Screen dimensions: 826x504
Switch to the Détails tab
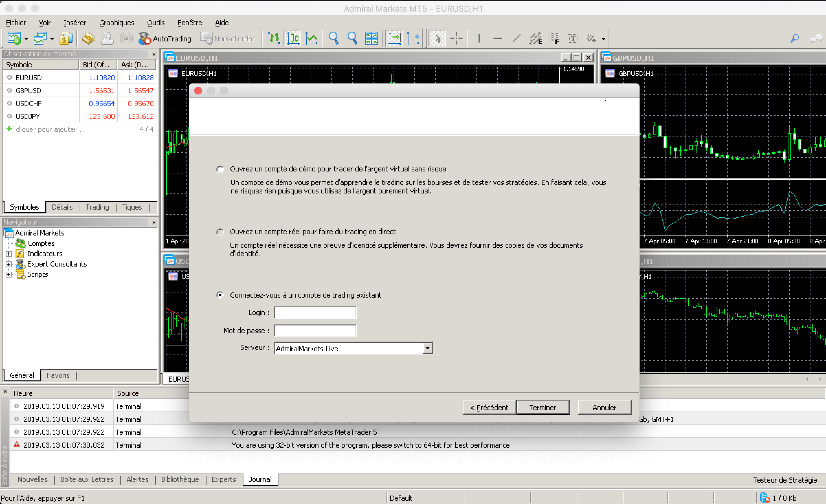tap(62, 207)
